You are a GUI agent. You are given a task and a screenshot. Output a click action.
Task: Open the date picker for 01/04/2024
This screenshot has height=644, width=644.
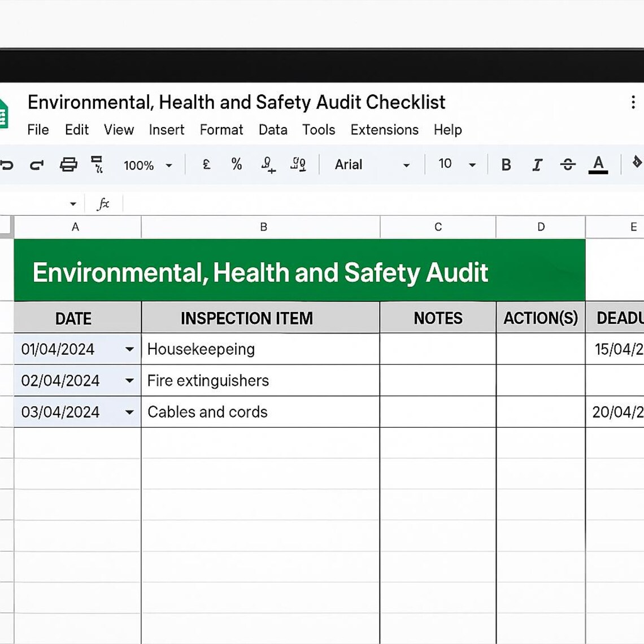coord(130,349)
